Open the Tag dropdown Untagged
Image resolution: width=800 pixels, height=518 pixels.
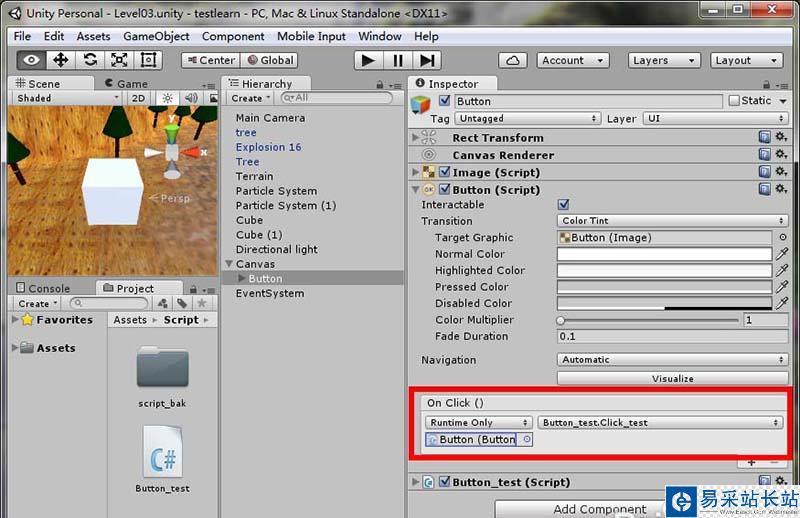point(528,118)
